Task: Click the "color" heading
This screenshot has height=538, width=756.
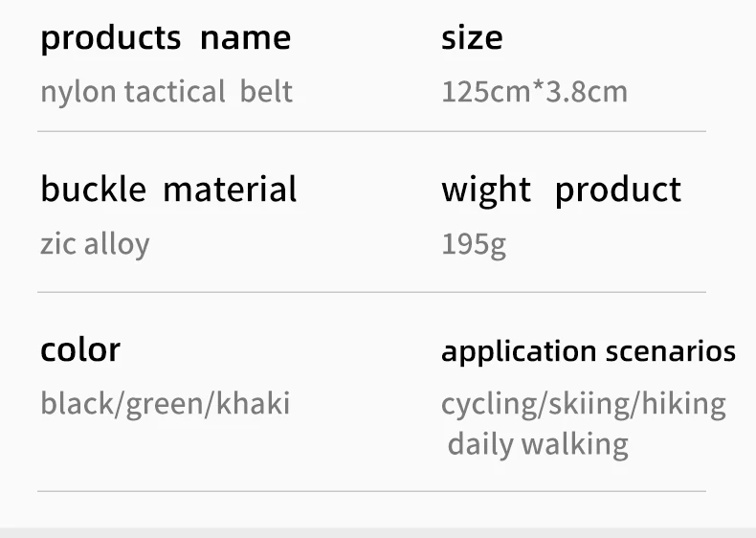Action: tap(80, 349)
